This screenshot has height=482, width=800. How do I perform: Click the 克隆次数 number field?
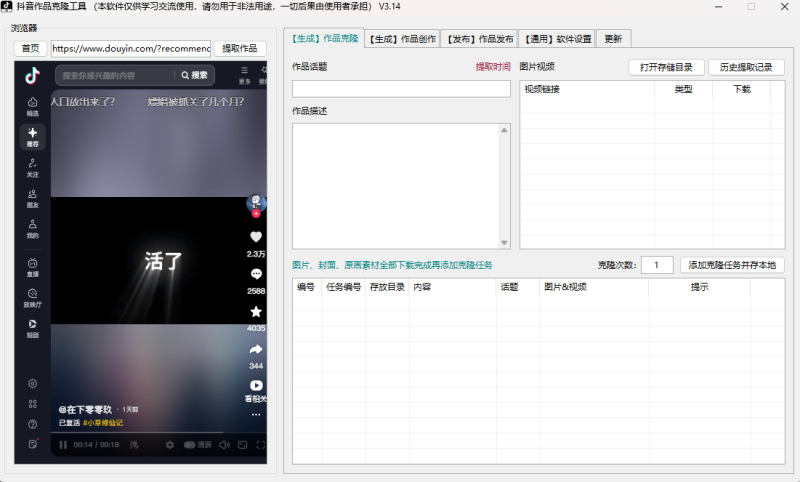point(657,265)
